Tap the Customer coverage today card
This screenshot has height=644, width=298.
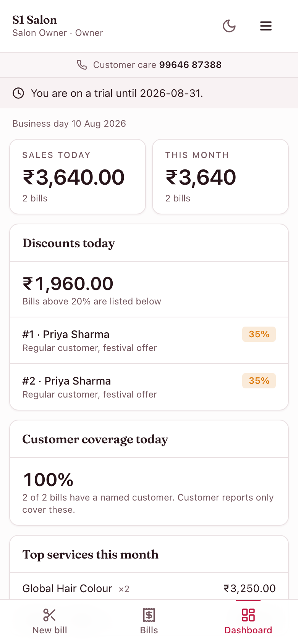[x=149, y=473]
